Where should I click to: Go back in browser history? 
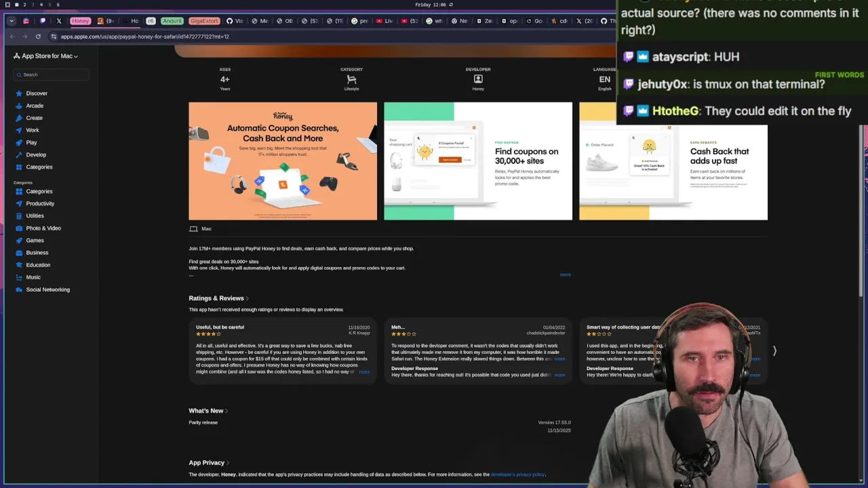(12, 37)
